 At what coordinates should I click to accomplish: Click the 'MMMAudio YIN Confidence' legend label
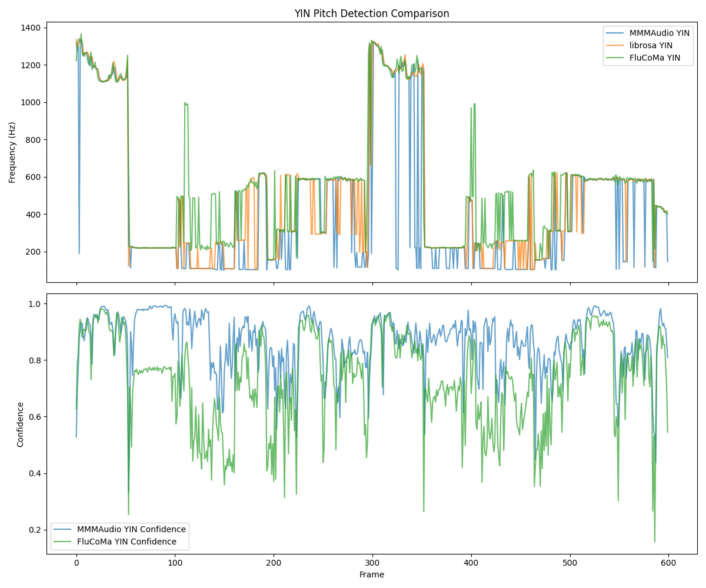click(x=131, y=529)
